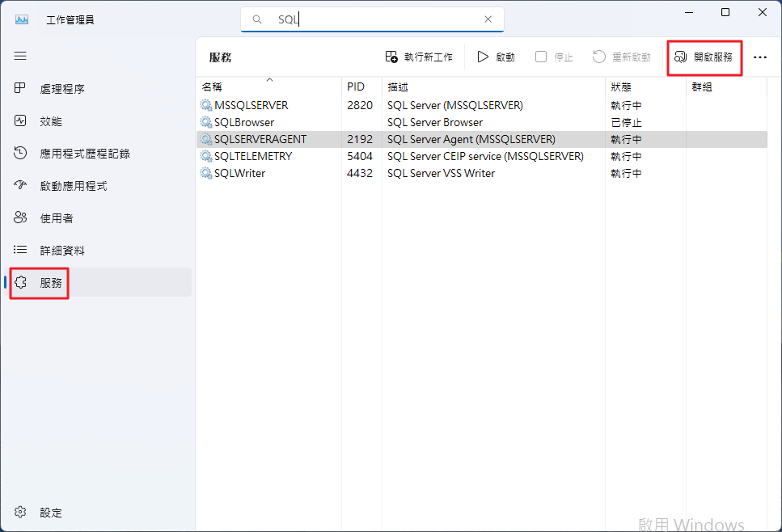Click the SQLSERVERAGENT service gear icon

(206, 139)
